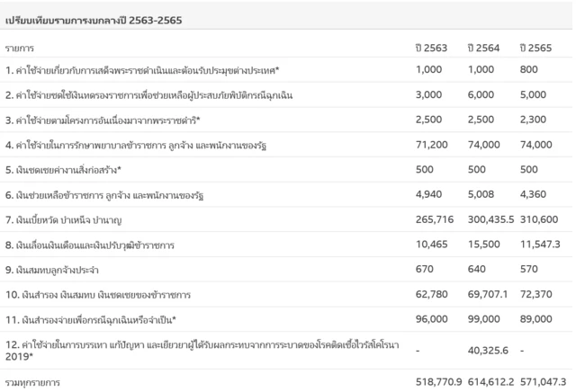This screenshot has height=392, width=576.
Task: Select the total value 614,612.2
Action: (x=487, y=382)
